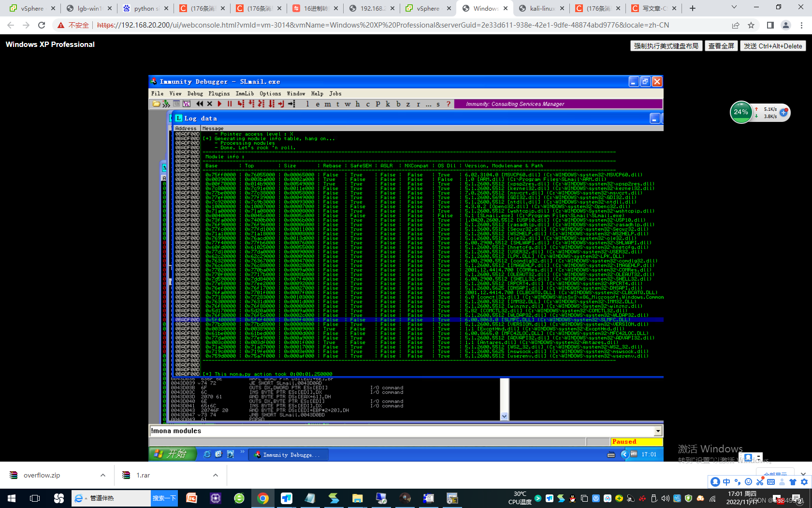Click the !mona modules command input field
Screen dimensions: 812x508
pyautogui.click(x=401, y=431)
